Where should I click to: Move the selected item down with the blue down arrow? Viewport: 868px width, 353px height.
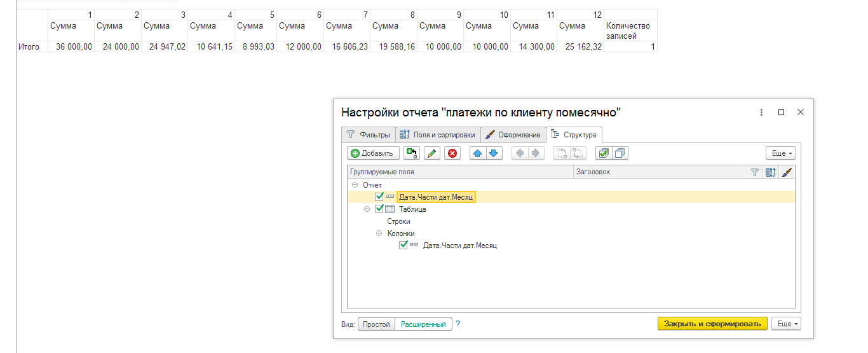494,153
